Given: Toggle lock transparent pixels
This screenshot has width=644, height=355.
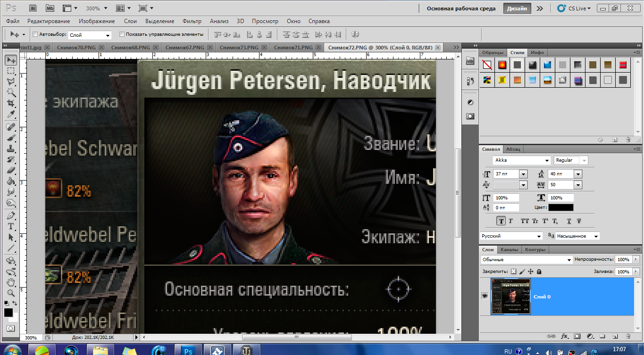Looking at the screenshot, I should (x=514, y=272).
